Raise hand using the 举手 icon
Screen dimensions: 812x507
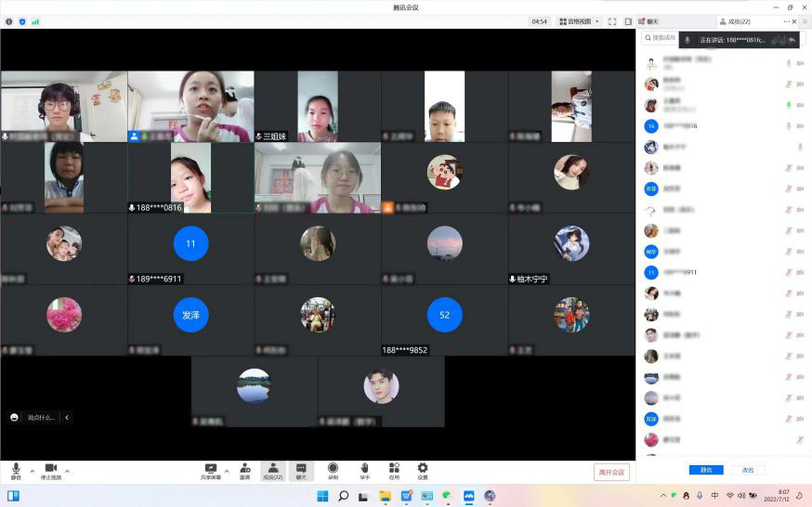(364, 471)
